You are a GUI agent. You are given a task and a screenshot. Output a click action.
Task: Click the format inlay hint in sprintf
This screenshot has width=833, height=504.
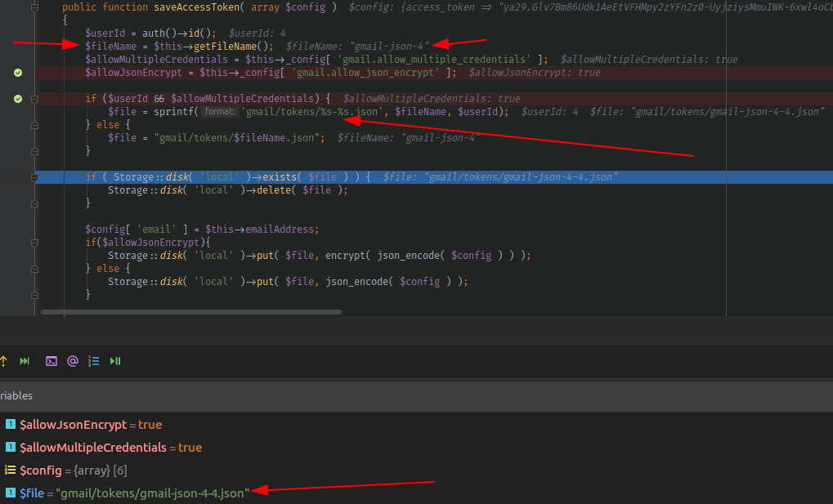tap(218, 111)
